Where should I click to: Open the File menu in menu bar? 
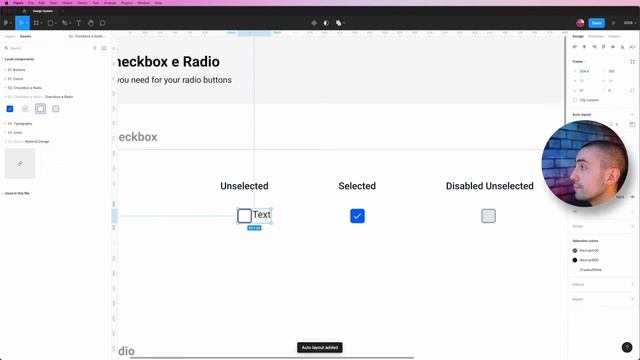pyautogui.click(x=31, y=3)
